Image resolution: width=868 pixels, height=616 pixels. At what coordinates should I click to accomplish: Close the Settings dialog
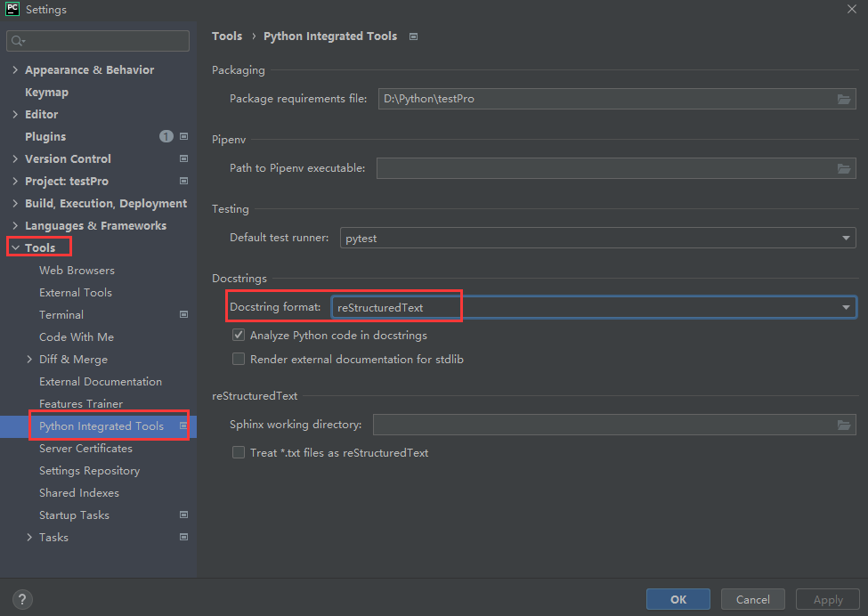click(851, 9)
